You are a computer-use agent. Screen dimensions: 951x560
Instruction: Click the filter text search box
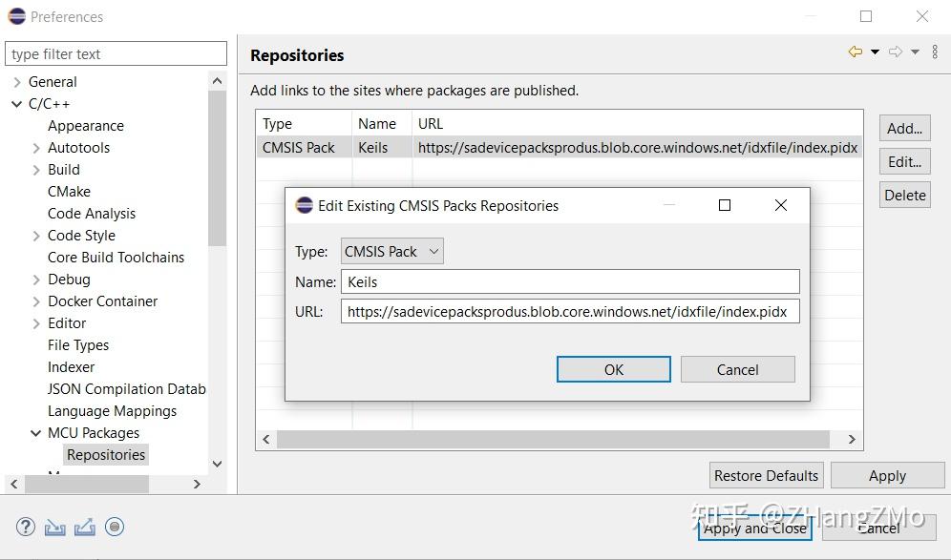(x=116, y=54)
